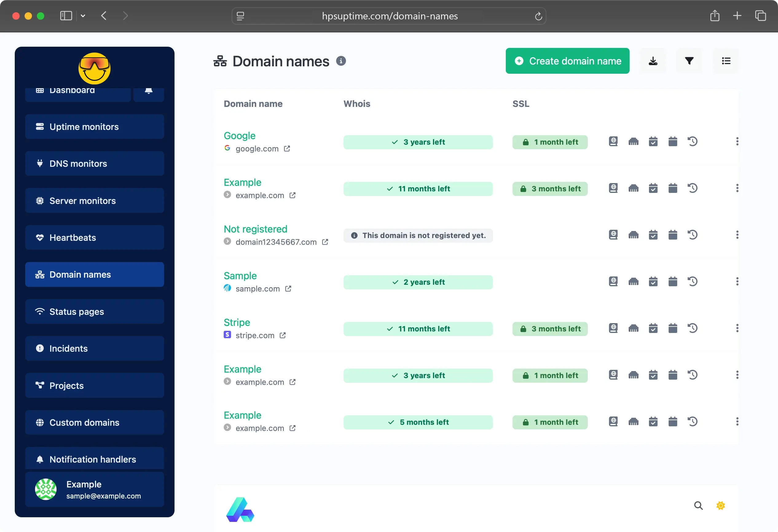Click the Create domain name button

[x=567, y=61]
